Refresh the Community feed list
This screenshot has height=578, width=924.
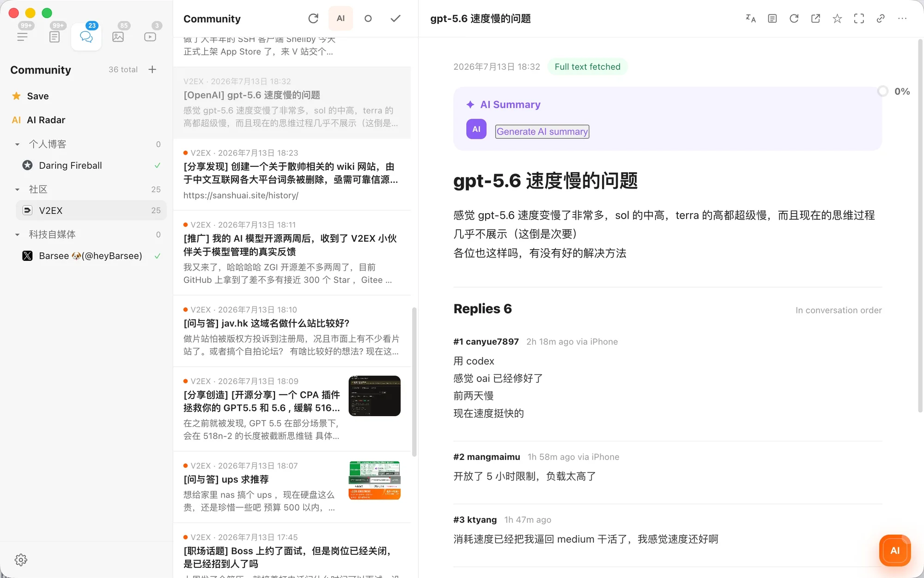coord(313,18)
